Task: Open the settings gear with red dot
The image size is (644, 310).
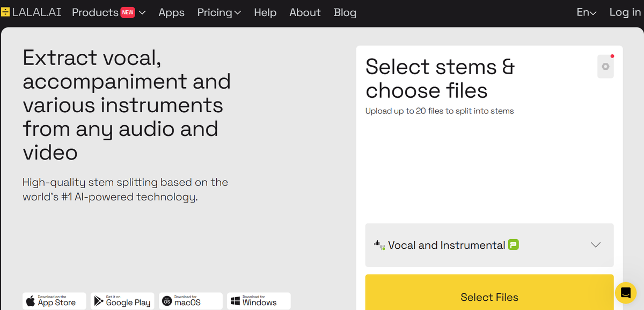Action: coord(605,66)
